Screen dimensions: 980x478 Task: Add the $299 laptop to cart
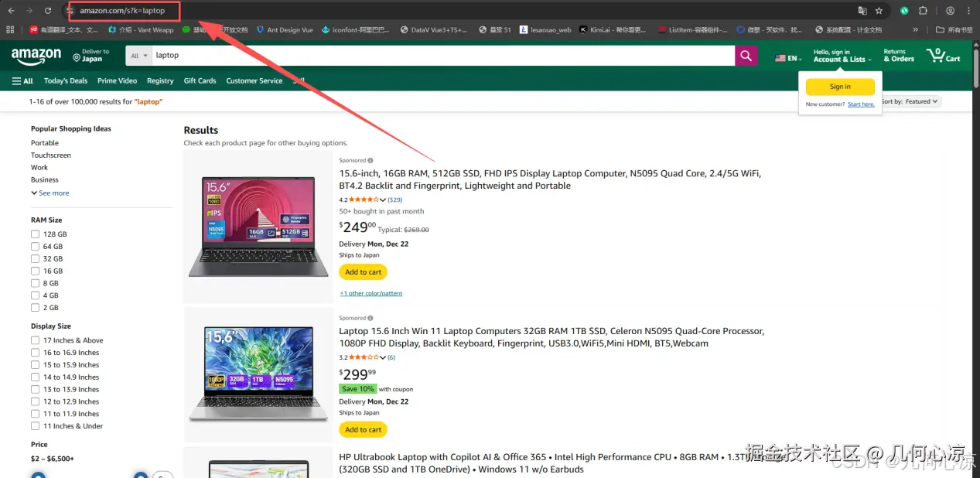[x=363, y=429]
